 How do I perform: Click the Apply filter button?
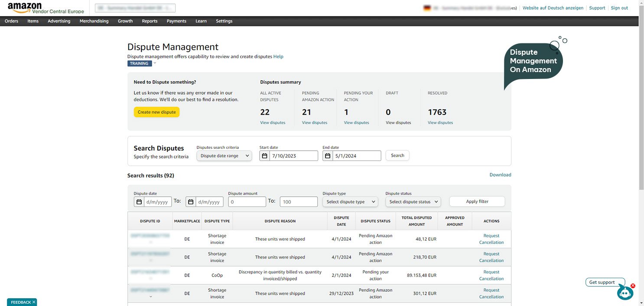coord(477,201)
